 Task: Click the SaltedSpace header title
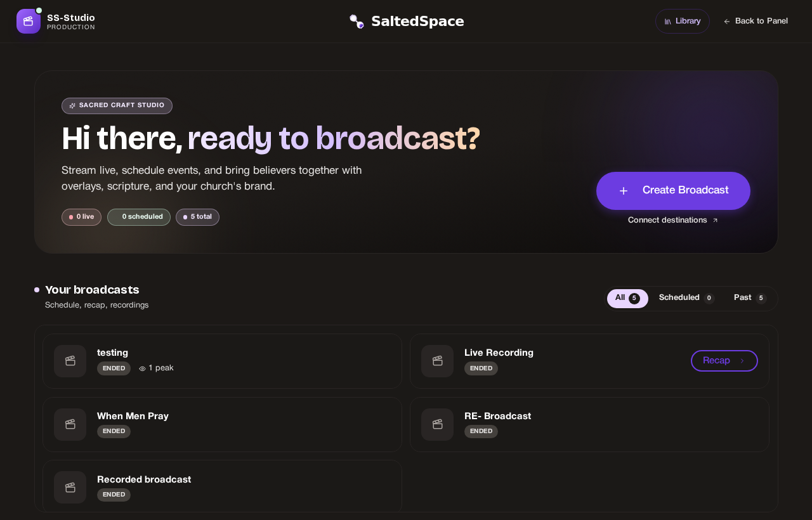tap(417, 22)
